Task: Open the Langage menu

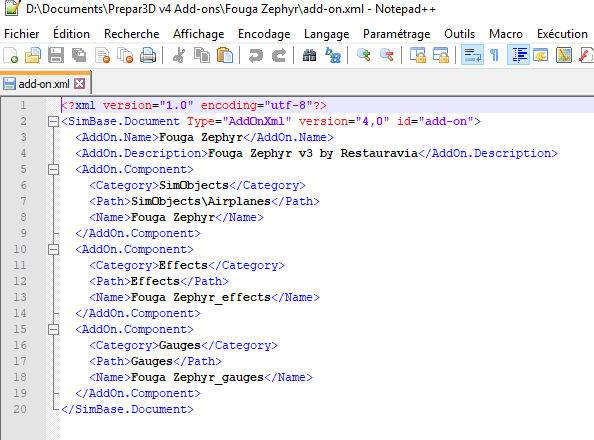Action: (x=327, y=34)
